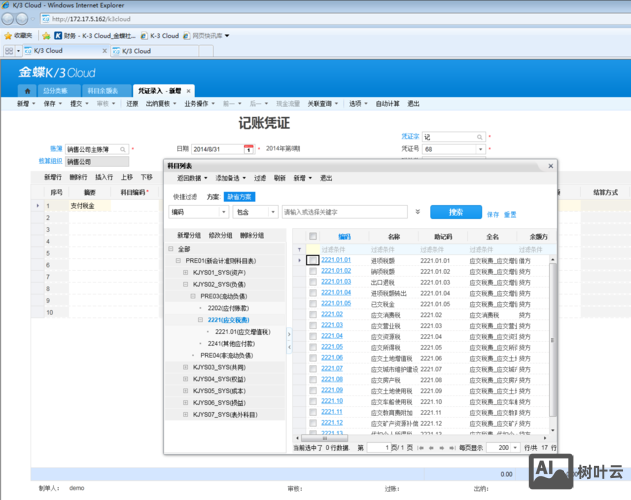The image size is (631, 500).
Task: Click the horizontal scrollbar thumb of the grid
Action: point(324,438)
